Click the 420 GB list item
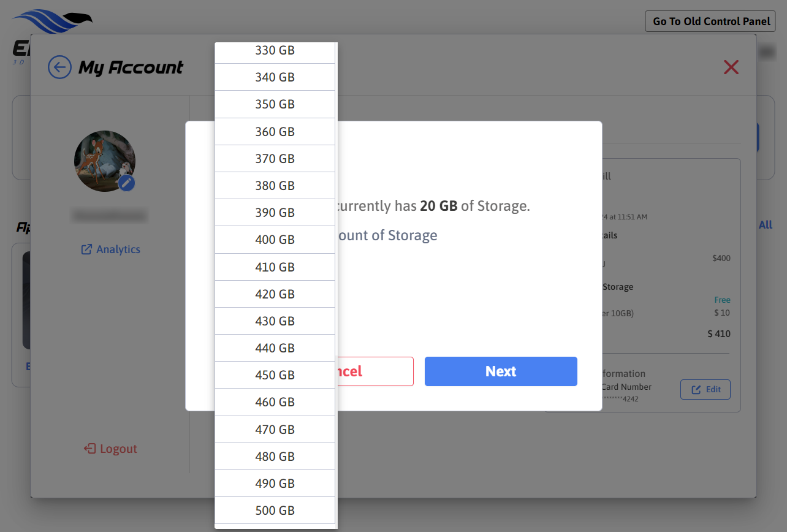 275,294
